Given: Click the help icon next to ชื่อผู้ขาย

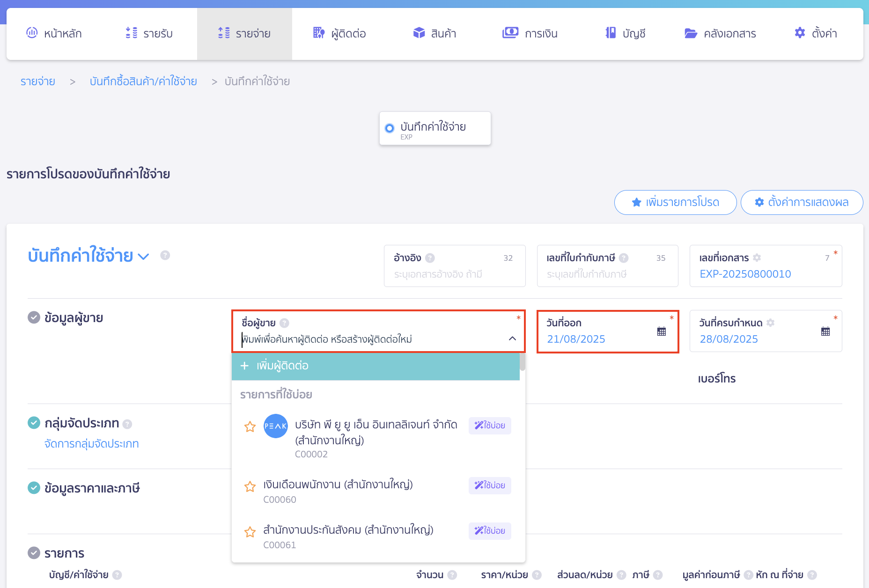Looking at the screenshot, I should [x=283, y=323].
